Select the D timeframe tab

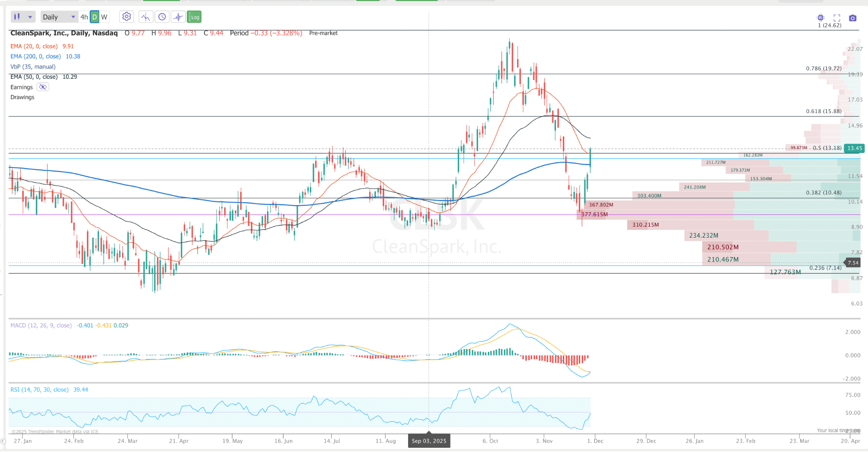(94, 17)
